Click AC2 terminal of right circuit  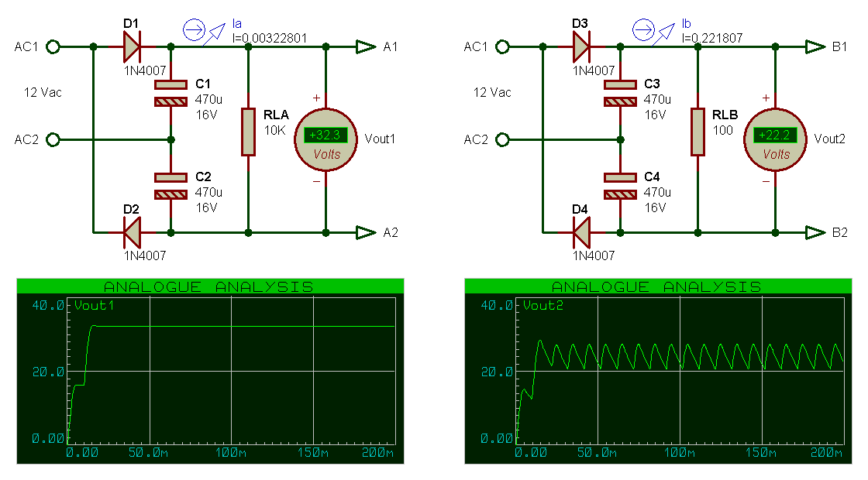503,140
